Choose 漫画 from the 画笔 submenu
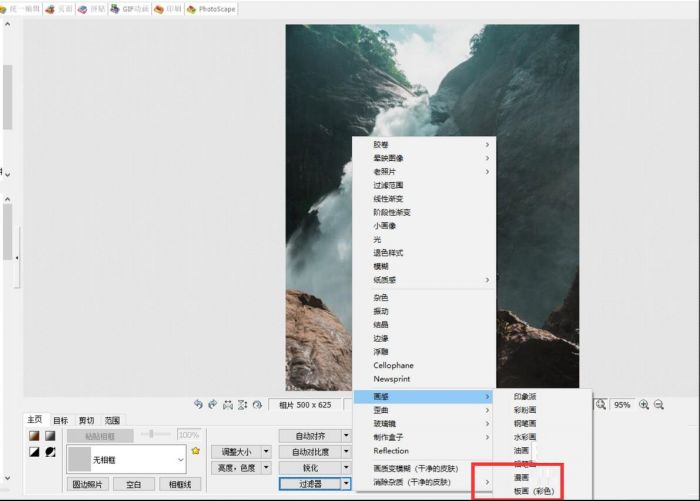700x501 pixels. tap(522, 478)
